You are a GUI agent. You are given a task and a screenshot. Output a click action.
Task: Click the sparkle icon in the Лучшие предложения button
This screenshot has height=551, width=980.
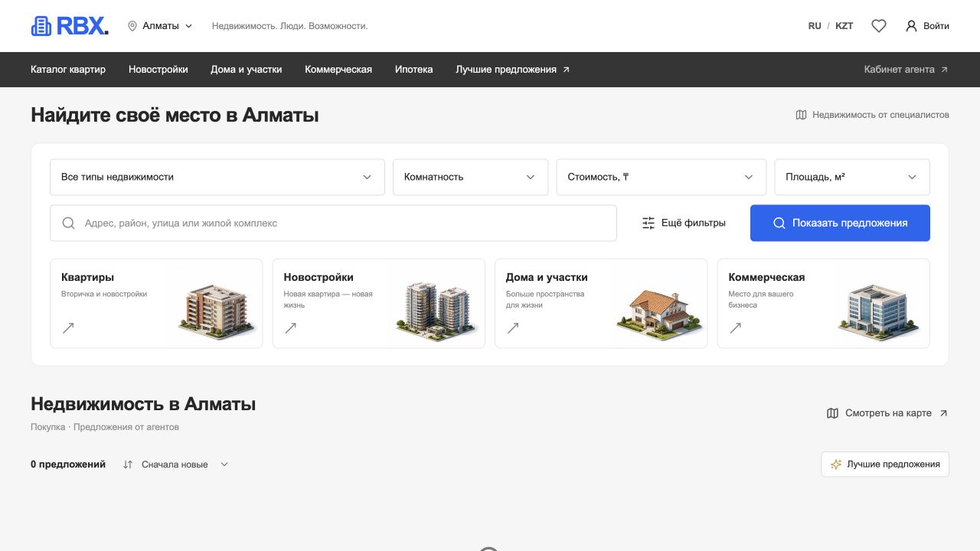[x=836, y=465]
